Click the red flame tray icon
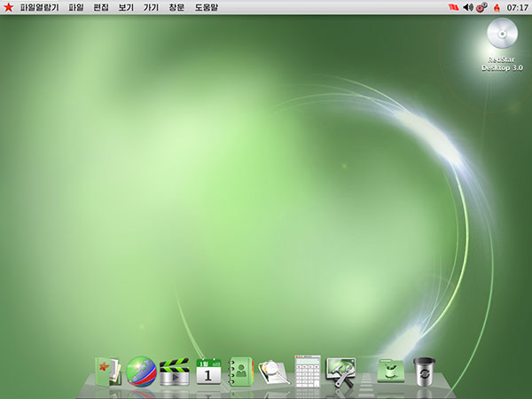This screenshot has width=532, height=399. [x=497, y=7]
